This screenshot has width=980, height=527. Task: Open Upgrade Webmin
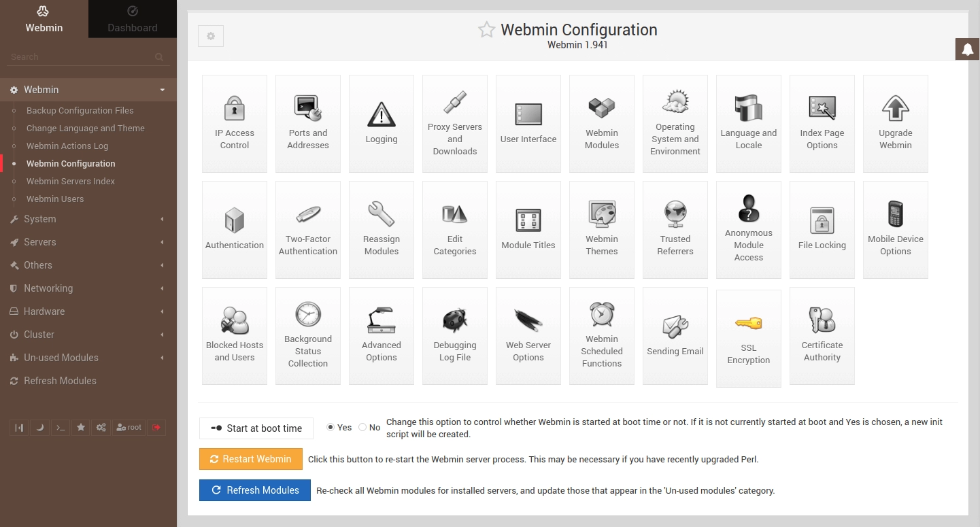[x=895, y=123]
